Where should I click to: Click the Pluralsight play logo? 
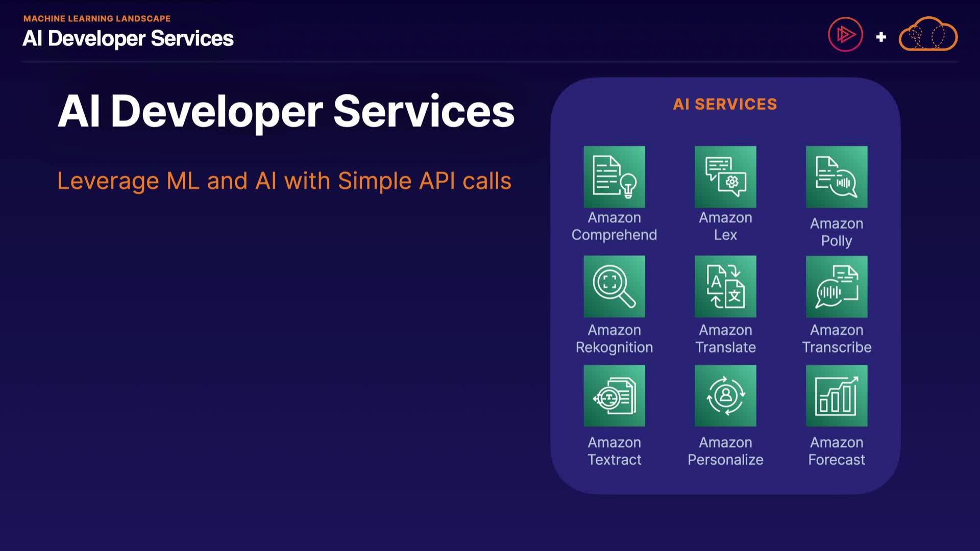845,35
